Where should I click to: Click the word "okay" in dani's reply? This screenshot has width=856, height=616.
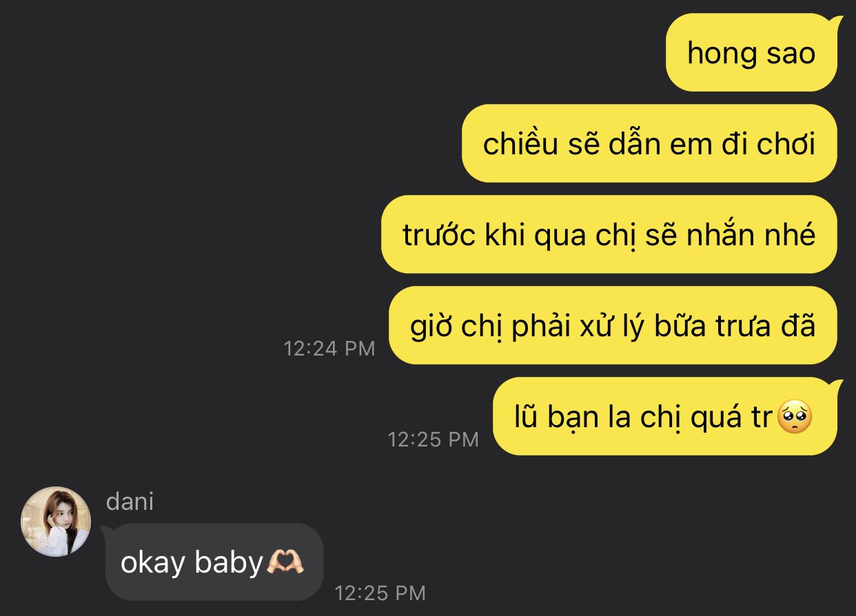tap(153, 564)
